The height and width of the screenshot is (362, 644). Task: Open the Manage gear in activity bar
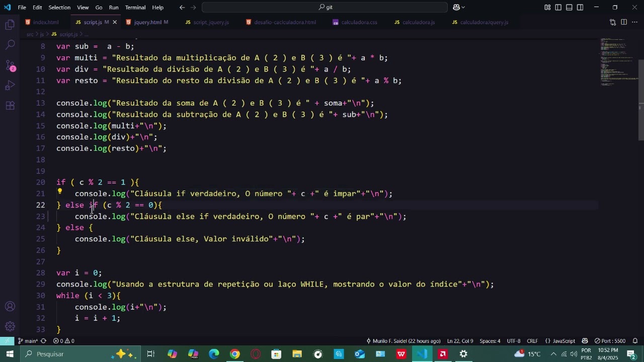[10, 327]
